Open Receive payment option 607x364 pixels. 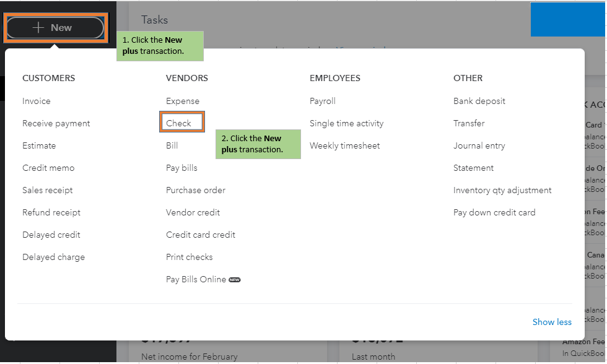tap(56, 123)
